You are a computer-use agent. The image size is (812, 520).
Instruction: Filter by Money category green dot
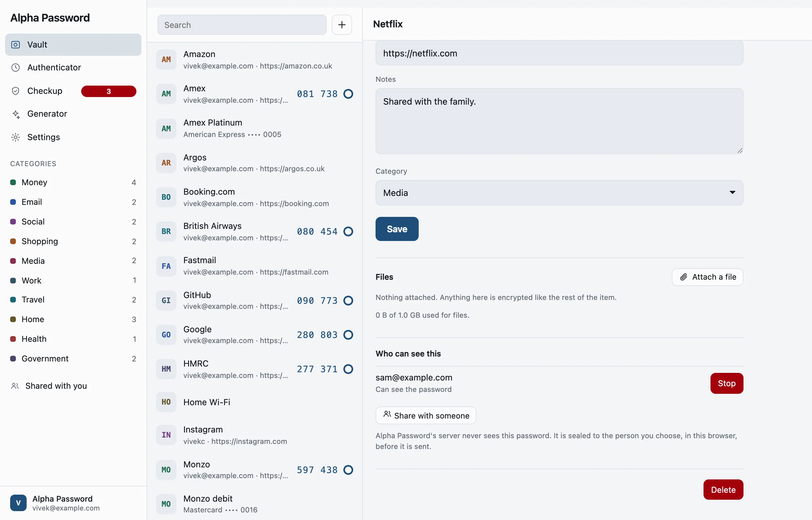coord(13,183)
